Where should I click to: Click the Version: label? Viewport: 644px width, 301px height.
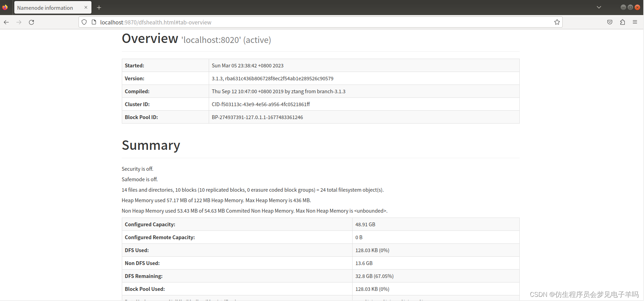point(134,79)
